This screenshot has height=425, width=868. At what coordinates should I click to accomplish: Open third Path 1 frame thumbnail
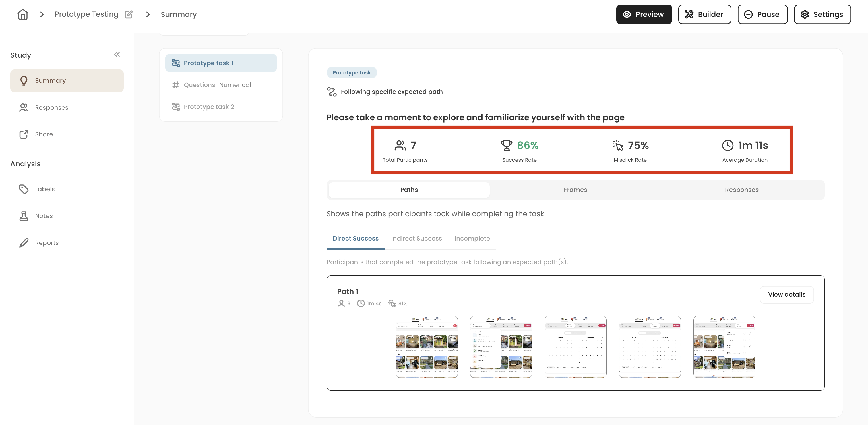point(575,347)
